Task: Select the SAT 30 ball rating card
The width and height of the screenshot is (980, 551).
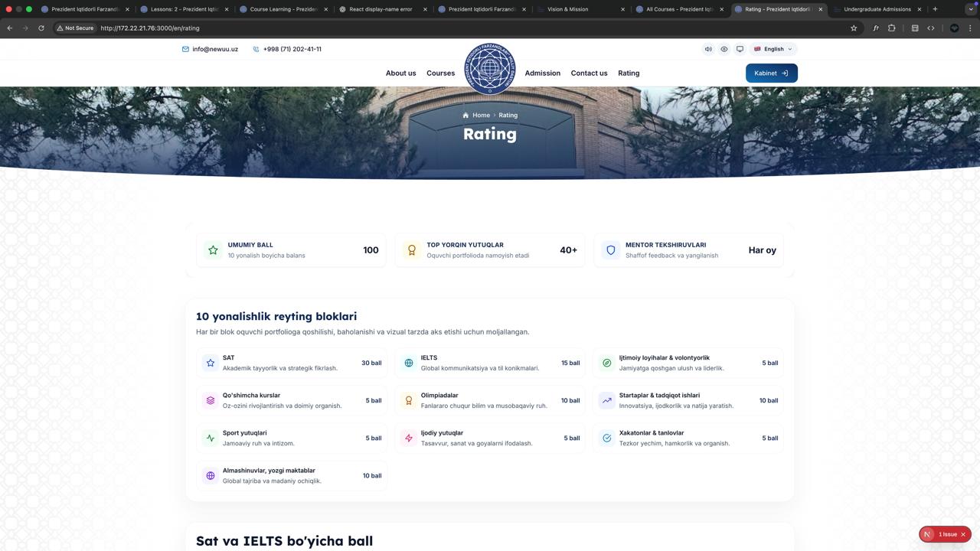Action: pos(292,363)
